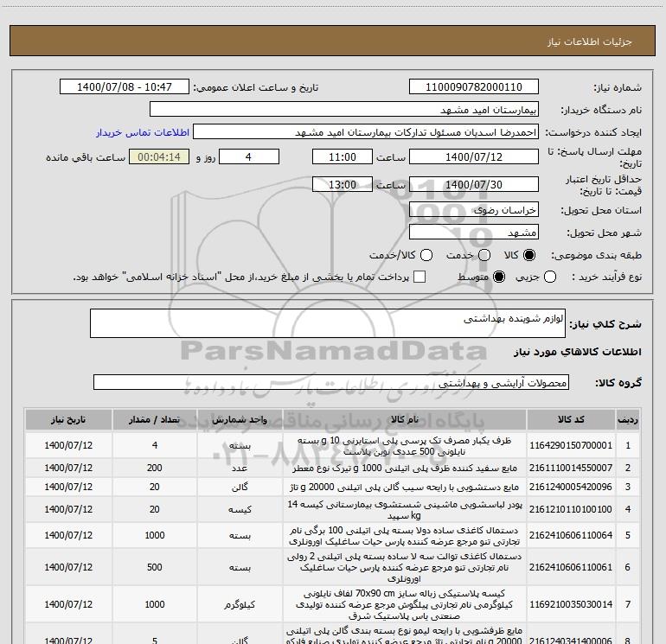This screenshot has height=644, width=666.
Task: Click product code 2161240005420096
Action: [571, 487]
